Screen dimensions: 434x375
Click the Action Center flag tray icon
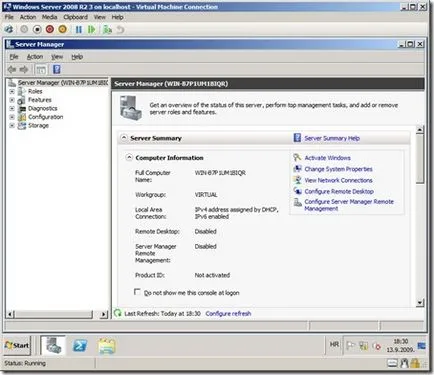coord(350,346)
